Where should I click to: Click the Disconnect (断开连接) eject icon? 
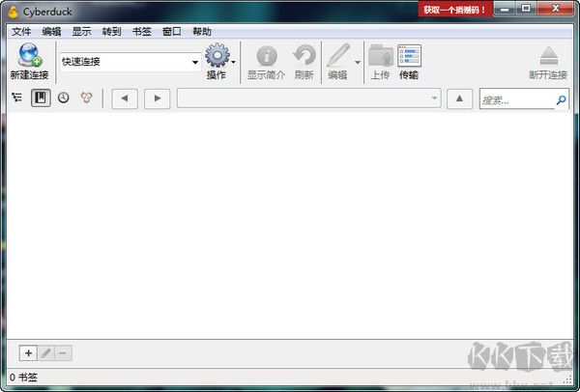pyautogui.click(x=548, y=56)
